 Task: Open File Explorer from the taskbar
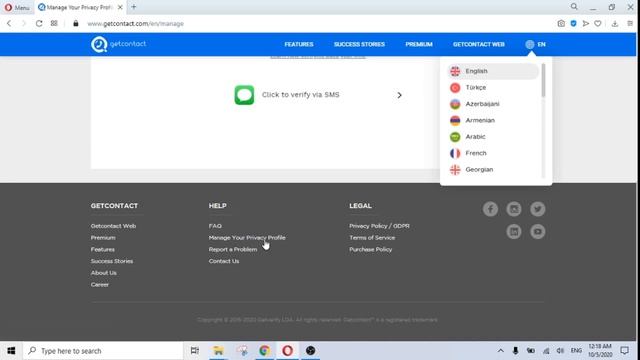coord(218,351)
